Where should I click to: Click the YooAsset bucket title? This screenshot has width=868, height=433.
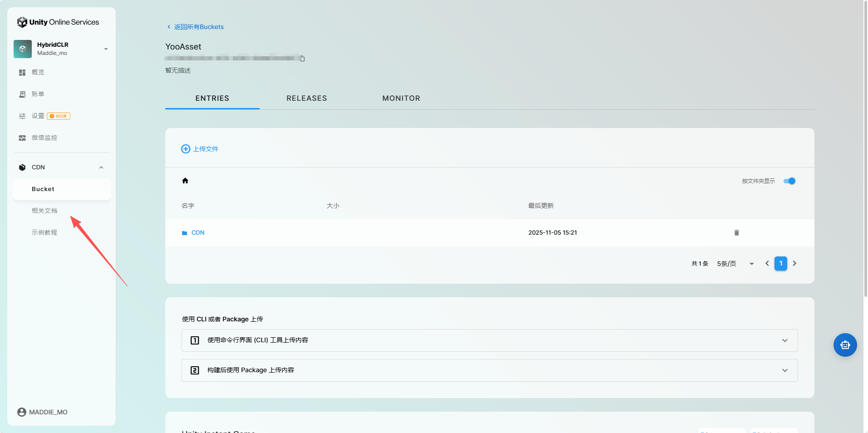click(183, 47)
